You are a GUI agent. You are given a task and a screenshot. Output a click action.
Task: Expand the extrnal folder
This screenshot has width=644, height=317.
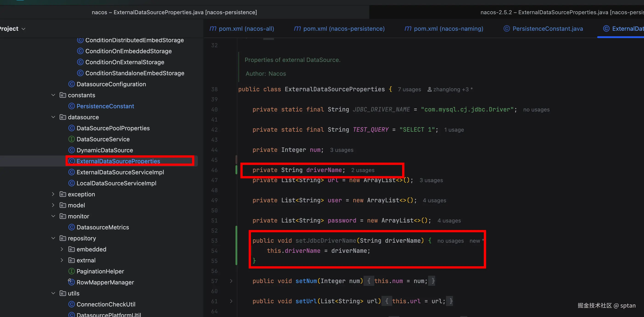coord(62,260)
